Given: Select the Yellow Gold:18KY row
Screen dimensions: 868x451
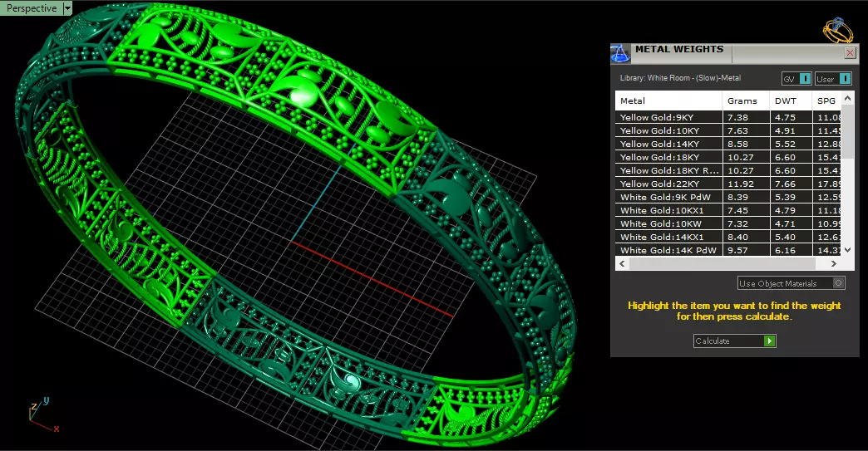Looking at the screenshot, I should coord(728,157).
